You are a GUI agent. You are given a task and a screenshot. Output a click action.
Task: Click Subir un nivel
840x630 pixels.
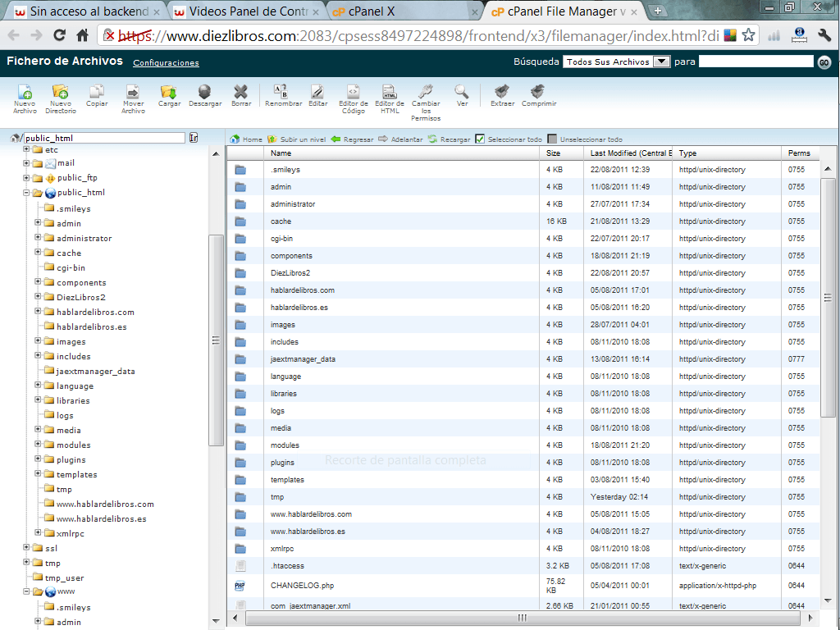(297, 139)
